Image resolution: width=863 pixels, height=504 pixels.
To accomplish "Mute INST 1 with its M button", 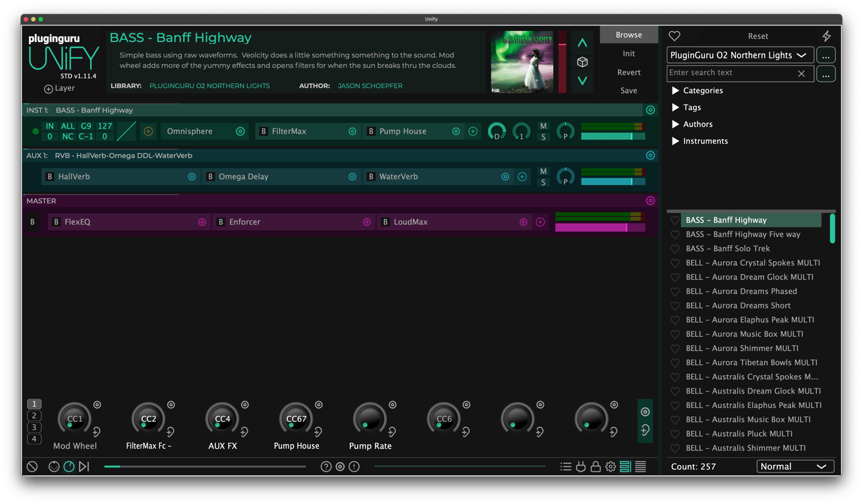I will coord(543,126).
